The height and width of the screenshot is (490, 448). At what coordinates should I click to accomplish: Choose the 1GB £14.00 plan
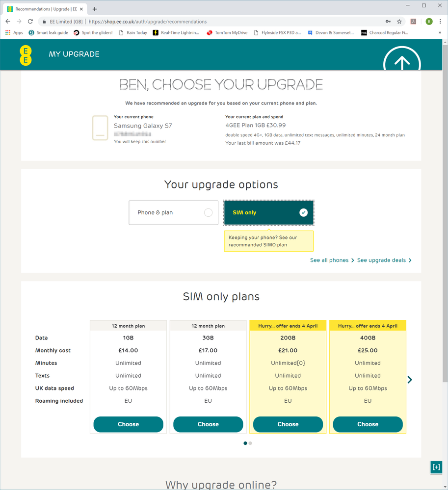[x=128, y=424]
